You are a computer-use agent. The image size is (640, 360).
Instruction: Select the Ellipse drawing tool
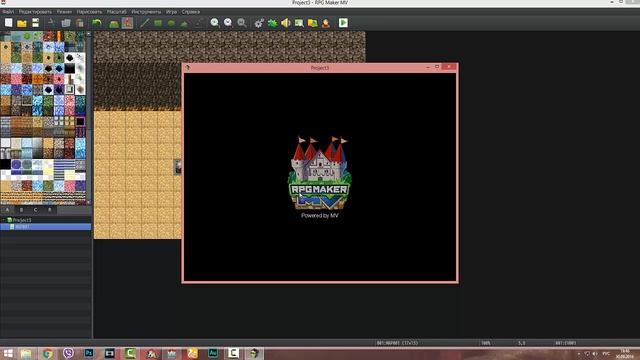171,23
